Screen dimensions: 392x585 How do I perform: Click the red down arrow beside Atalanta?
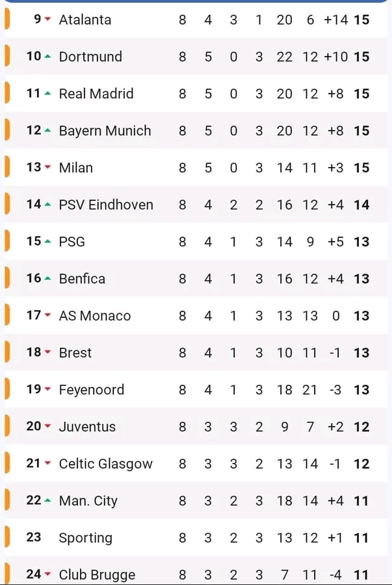pos(47,19)
